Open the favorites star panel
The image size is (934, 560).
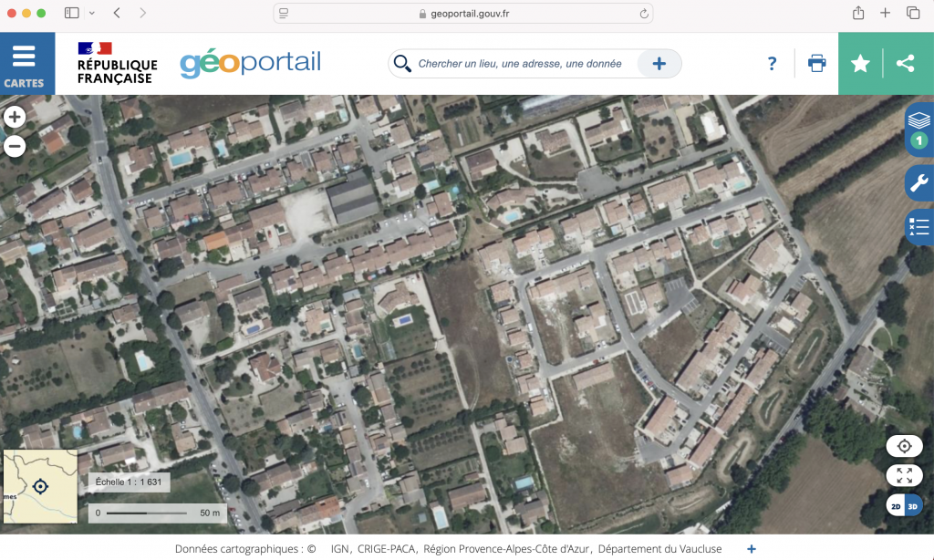(x=860, y=64)
